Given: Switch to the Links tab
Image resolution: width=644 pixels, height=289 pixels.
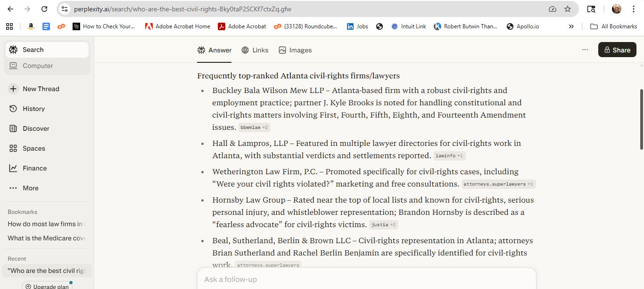Looking at the screenshot, I should click(x=255, y=50).
